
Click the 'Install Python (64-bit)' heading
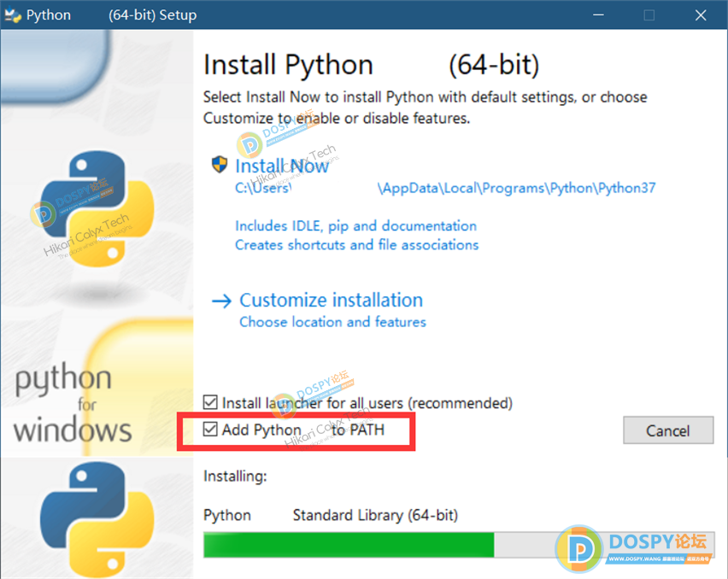point(372,65)
